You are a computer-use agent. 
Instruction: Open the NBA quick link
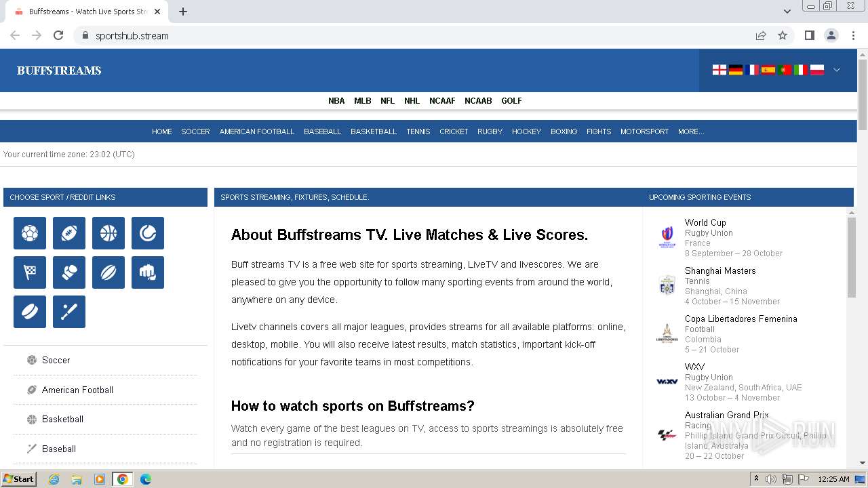pos(336,101)
